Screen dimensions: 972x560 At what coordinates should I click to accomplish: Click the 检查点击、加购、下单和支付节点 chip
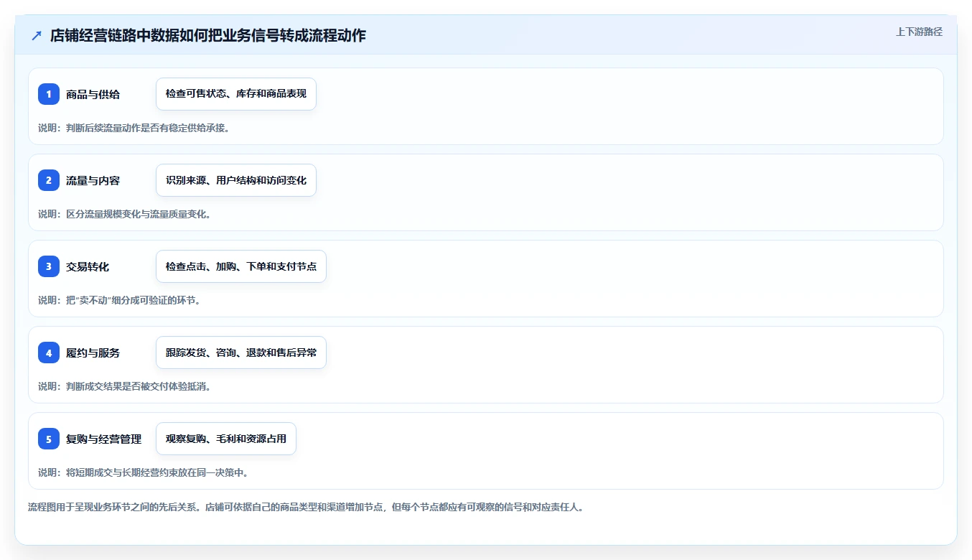click(x=241, y=266)
